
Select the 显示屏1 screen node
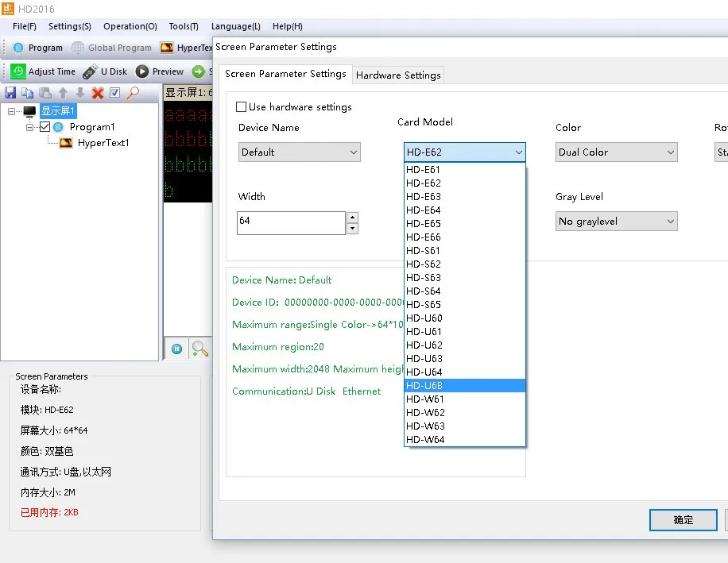click(57, 111)
